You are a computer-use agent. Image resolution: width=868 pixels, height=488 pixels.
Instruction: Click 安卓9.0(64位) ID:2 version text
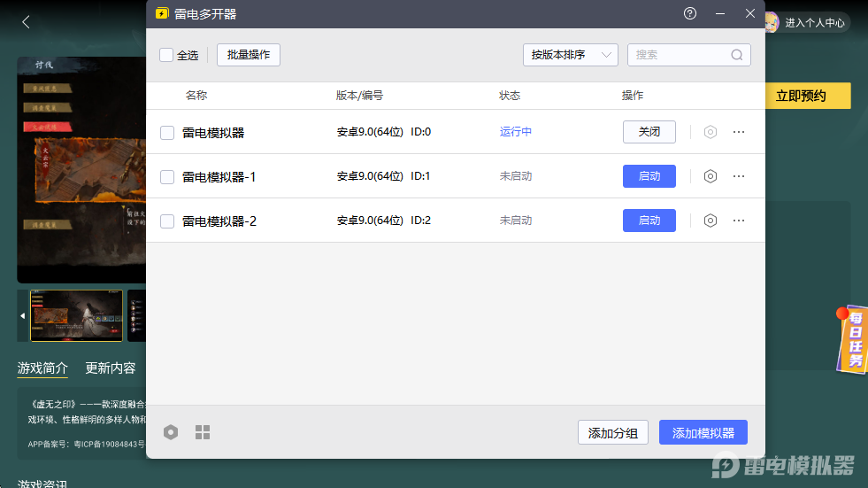384,221
